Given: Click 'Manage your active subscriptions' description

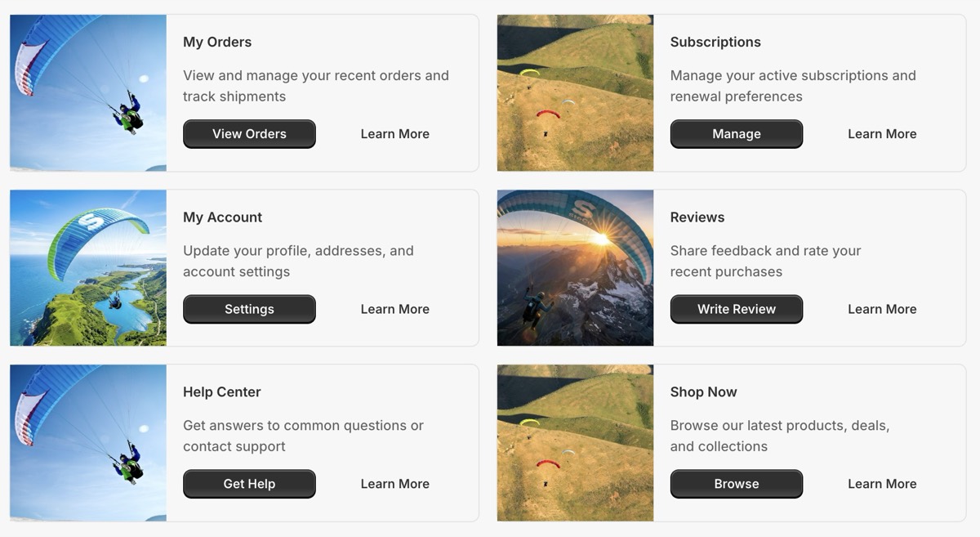Looking at the screenshot, I should 793,86.
